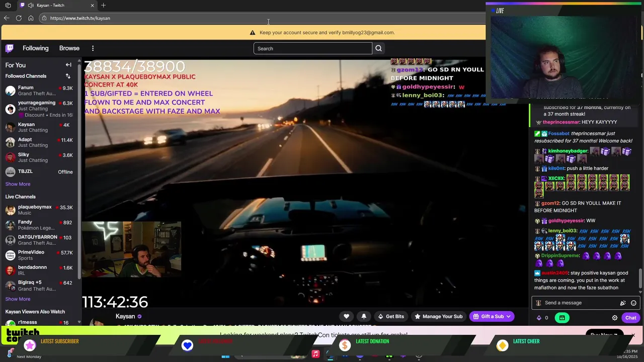Click the channel points diamond icon
644x362 pixels.
pos(539,318)
